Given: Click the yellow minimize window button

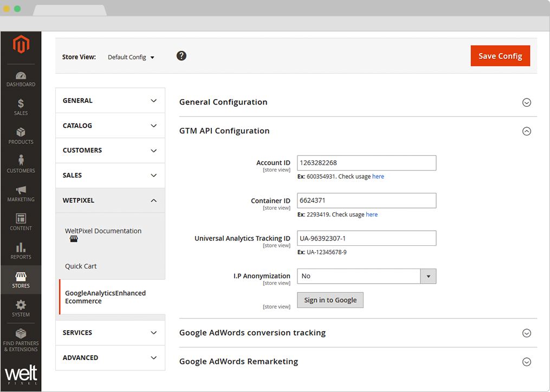Looking at the screenshot, I should pyautogui.click(x=7, y=9).
